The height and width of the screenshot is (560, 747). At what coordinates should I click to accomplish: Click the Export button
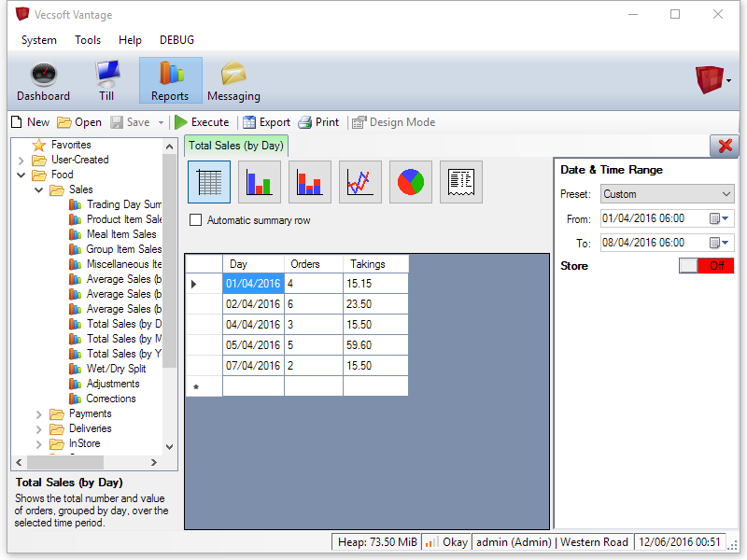click(x=267, y=122)
